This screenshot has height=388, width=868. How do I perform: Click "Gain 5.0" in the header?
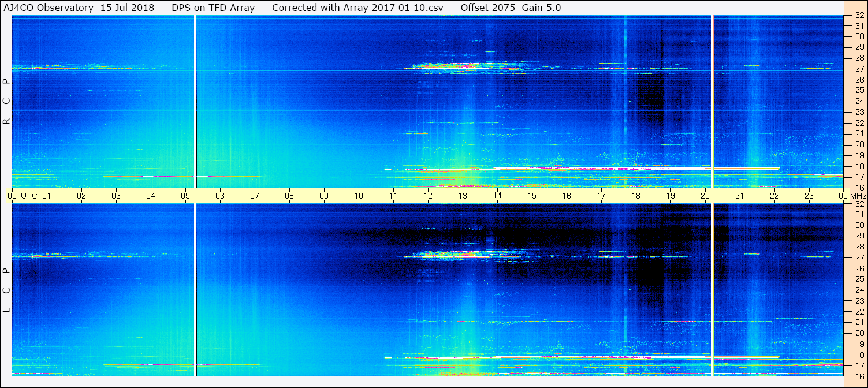point(541,8)
